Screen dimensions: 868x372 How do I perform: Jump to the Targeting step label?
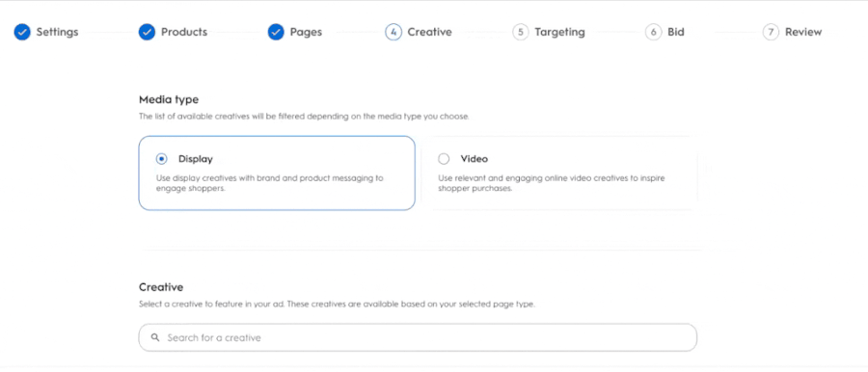coord(559,32)
